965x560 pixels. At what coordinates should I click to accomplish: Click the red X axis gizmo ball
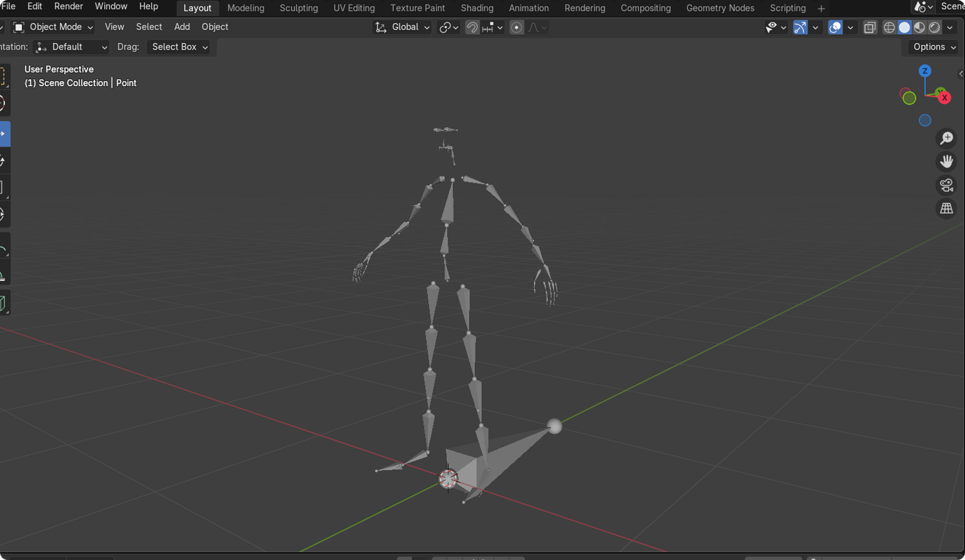(944, 98)
